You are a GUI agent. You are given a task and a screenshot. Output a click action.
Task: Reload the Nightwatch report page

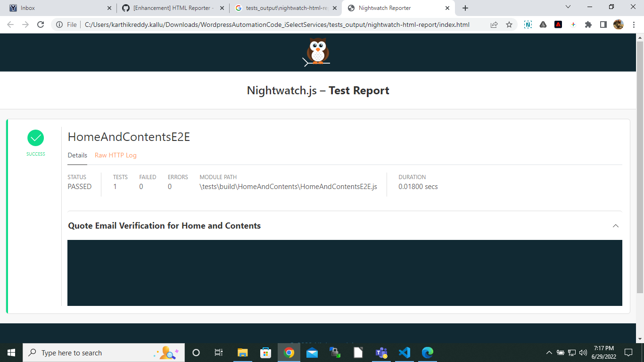click(41, 24)
